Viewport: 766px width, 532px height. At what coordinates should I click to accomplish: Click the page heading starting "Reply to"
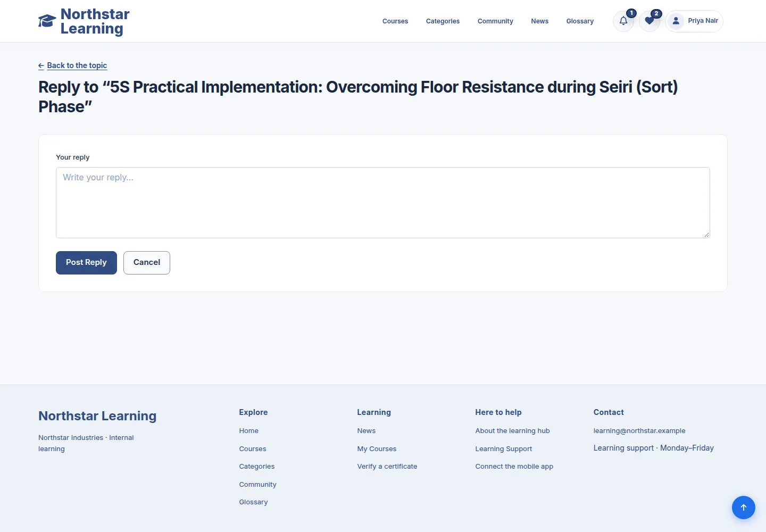tap(358, 97)
